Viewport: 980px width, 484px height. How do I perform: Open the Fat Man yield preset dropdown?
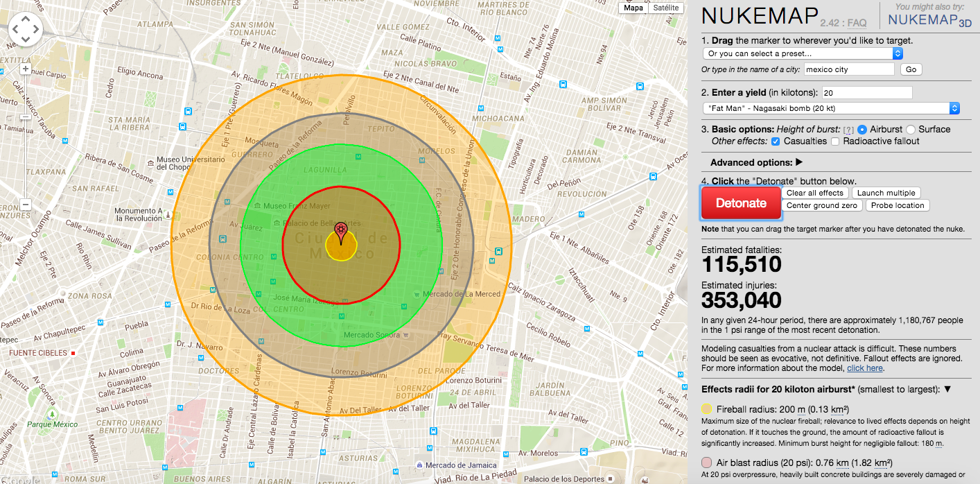coord(830,108)
